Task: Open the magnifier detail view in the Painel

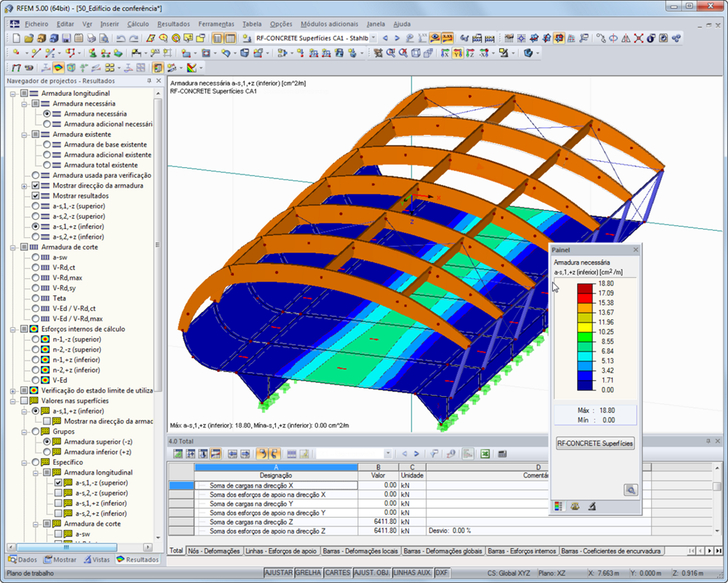Action: click(631, 491)
